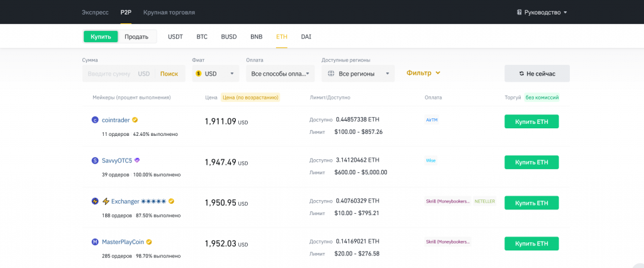Switch to Купить mode
This screenshot has width=644, height=268.
pos(101,36)
